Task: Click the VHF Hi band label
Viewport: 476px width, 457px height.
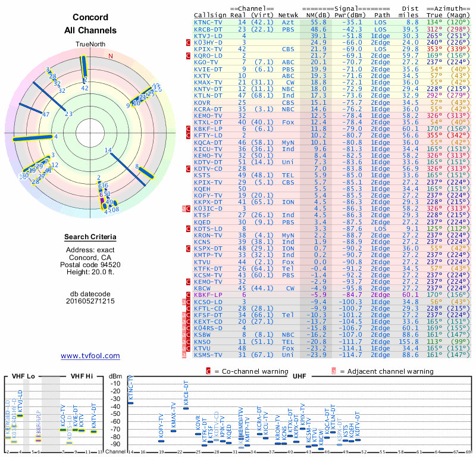Action: coord(82,376)
